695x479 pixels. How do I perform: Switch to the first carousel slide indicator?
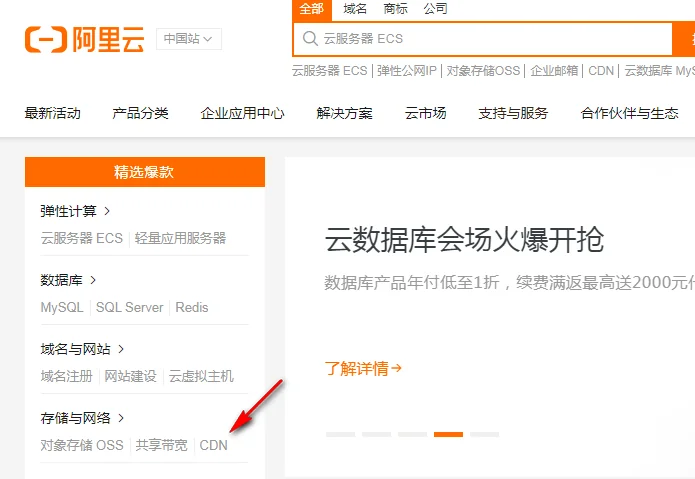(340, 434)
